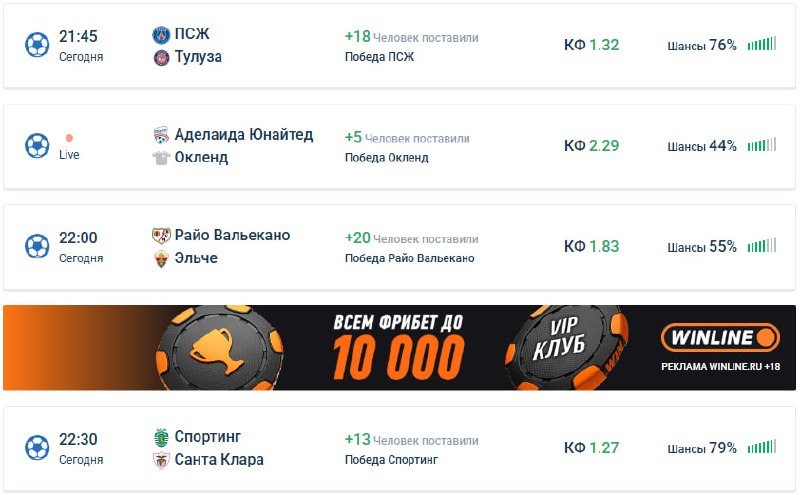Select the КФ 2.29 odds for Окленд
The height and width of the screenshot is (495, 800).
[592, 146]
